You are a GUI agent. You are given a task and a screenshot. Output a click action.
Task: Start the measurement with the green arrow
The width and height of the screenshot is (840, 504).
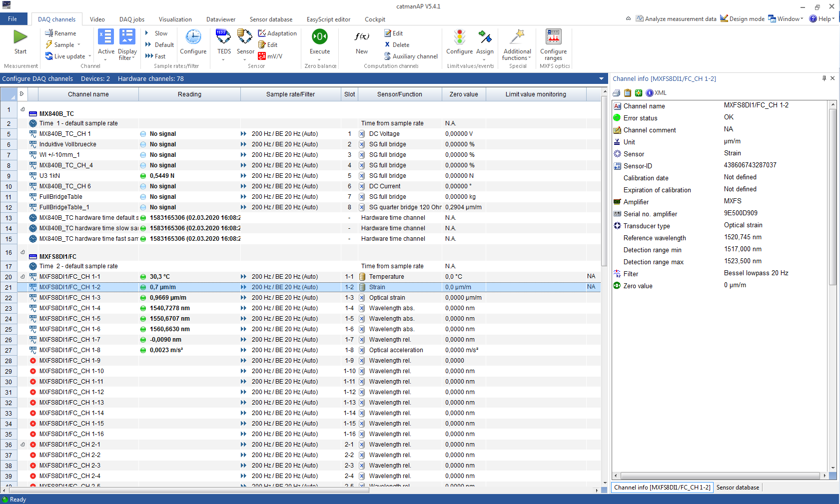(x=20, y=37)
